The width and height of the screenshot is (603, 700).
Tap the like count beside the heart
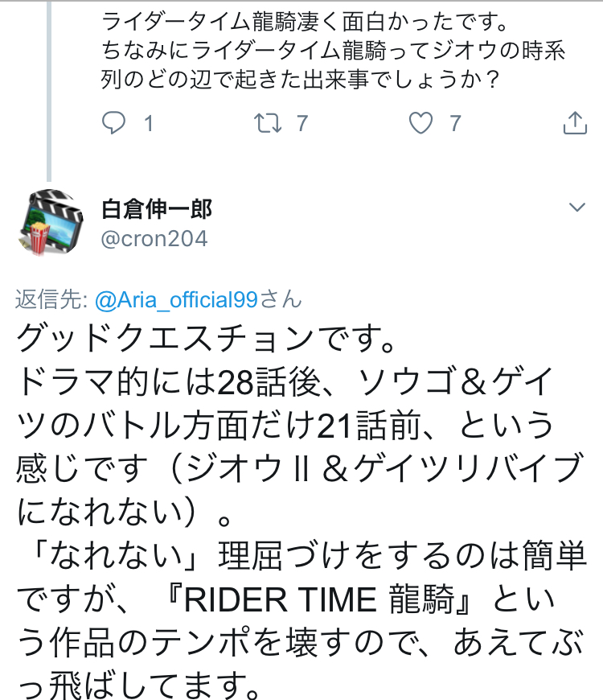coord(455,123)
